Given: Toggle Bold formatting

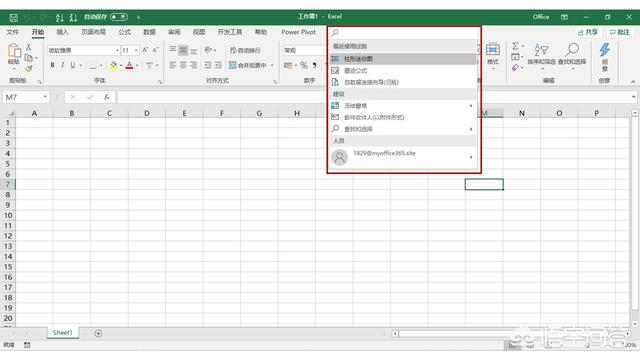Looking at the screenshot, I should 52,65.
